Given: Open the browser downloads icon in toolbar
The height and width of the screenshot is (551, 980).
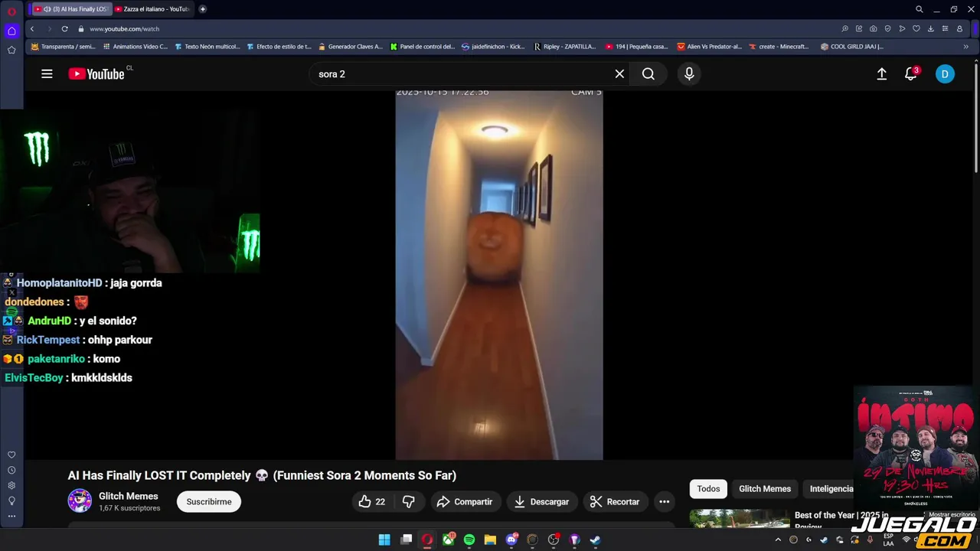Looking at the screenshot, I should click(x=930, y=28).
